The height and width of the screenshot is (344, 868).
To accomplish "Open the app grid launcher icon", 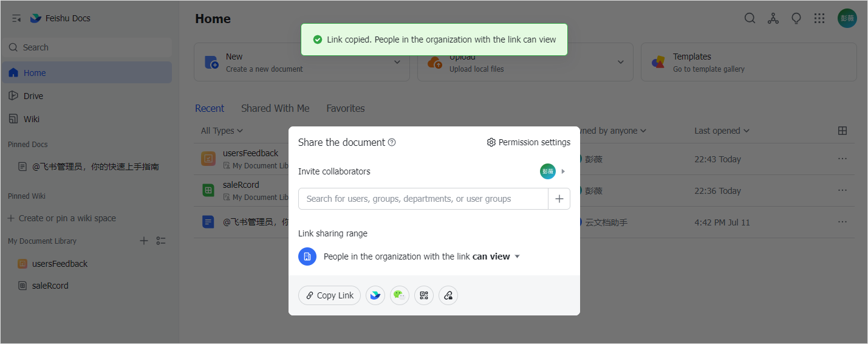I will click(x=819, y=18).
